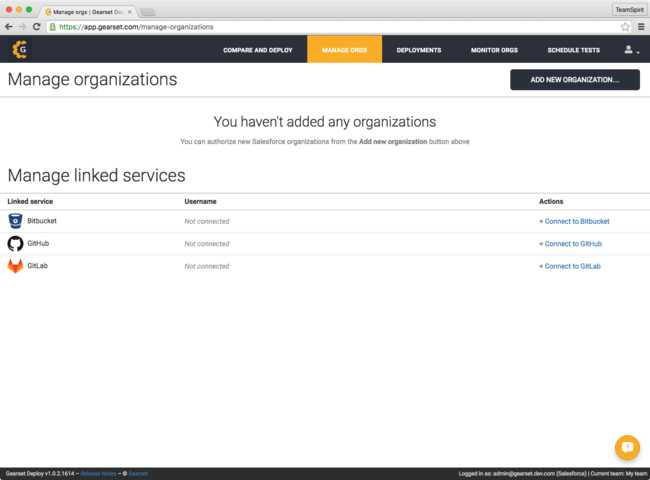
Task: Click Not connected in Bitbucket row
Action: (207, 221)
